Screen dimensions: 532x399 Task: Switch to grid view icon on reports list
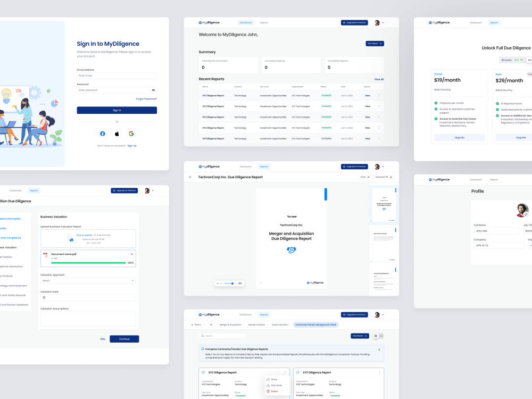tap(376, 336)
